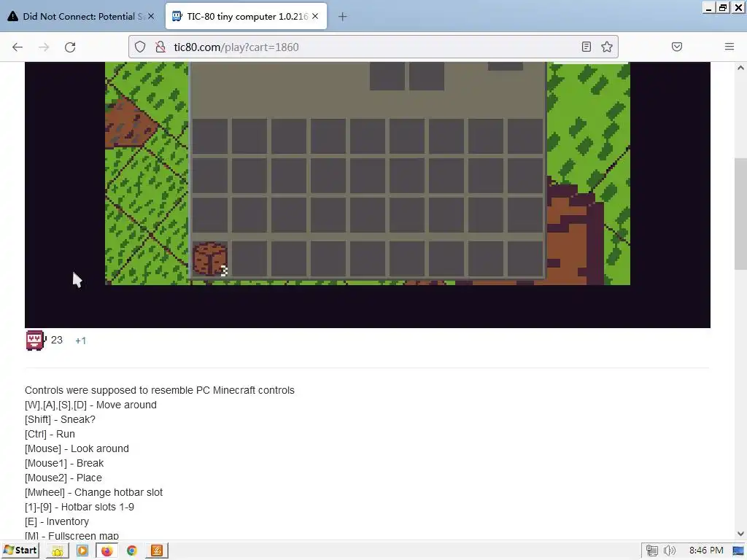Reload the TIC-80 page
This screenshot has height=560, width=747.
pos(70,47)
